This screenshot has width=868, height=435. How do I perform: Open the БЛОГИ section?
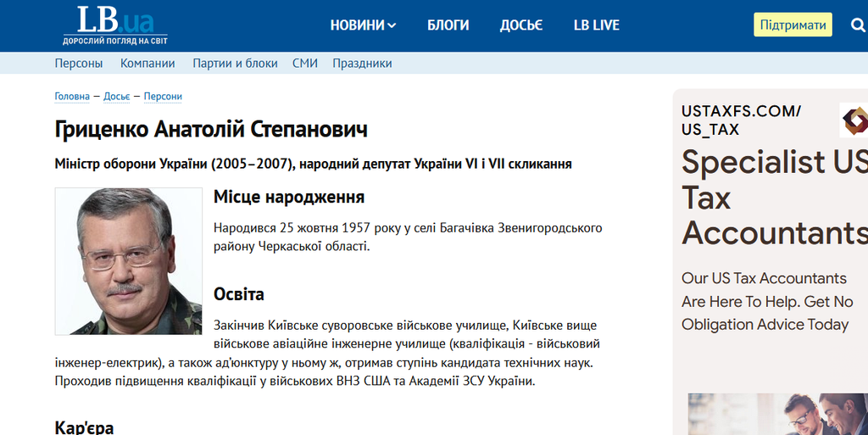click(448, 25)
